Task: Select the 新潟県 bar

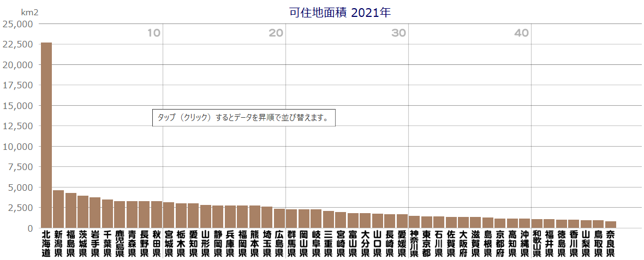Action: (58, 209)
